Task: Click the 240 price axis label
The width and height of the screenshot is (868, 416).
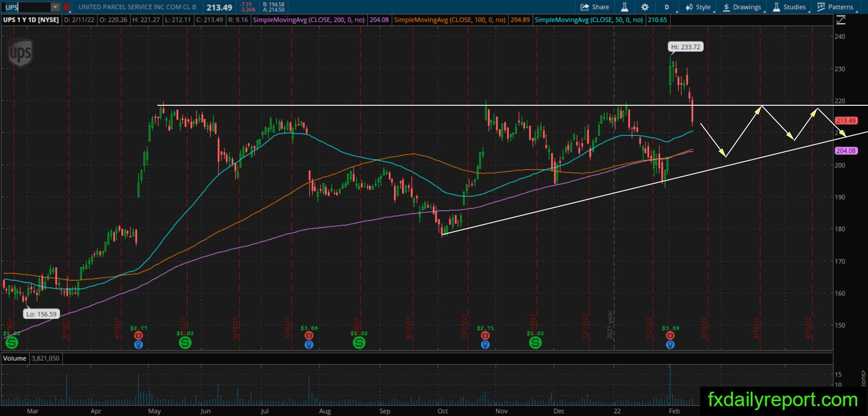Action: (x=840, y=37)
